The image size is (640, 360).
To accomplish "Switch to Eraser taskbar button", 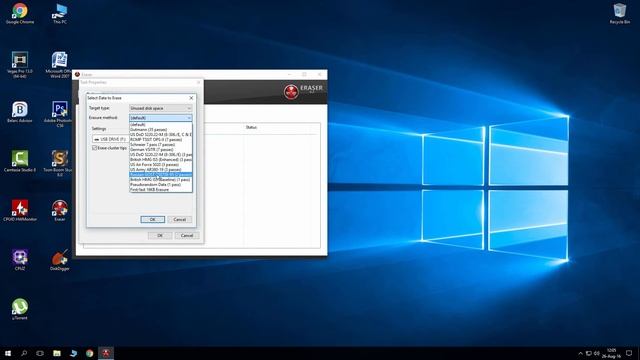I will 106,353.
